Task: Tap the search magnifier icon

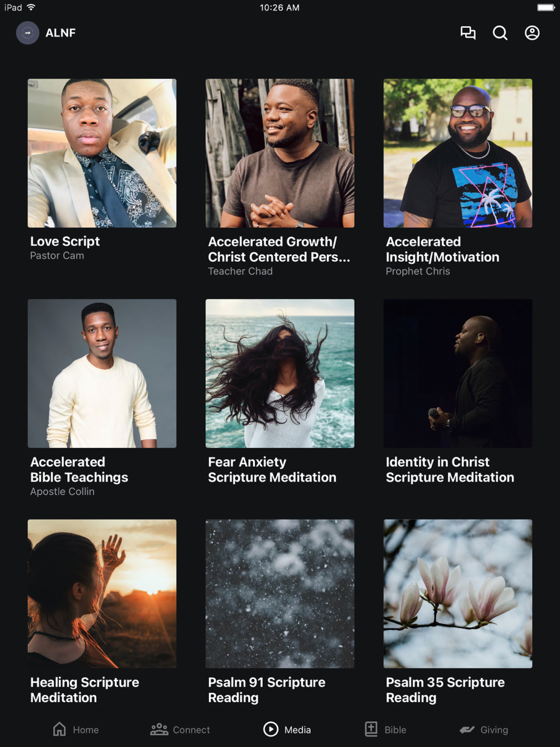Action: [500, 33]
